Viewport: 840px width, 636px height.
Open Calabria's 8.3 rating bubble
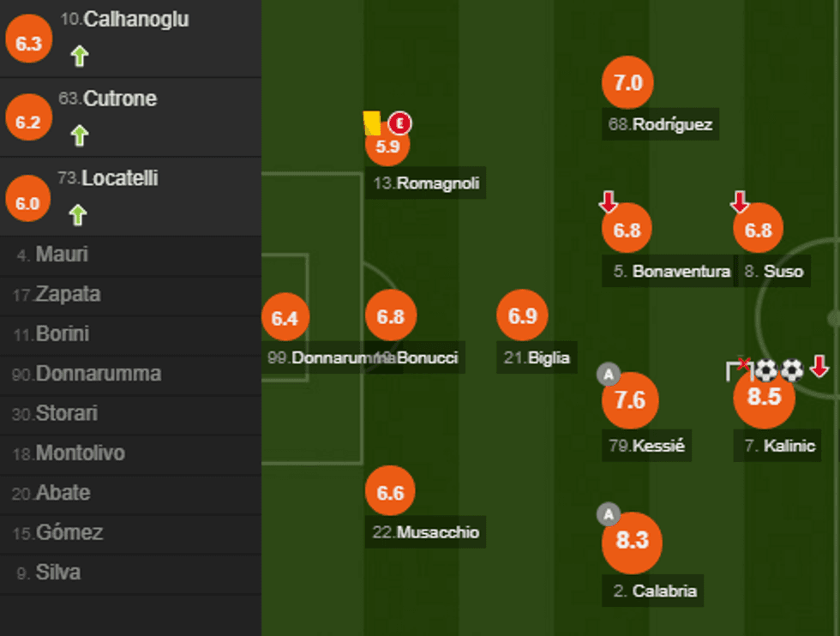pyautogui.click(x=632, y=541)
